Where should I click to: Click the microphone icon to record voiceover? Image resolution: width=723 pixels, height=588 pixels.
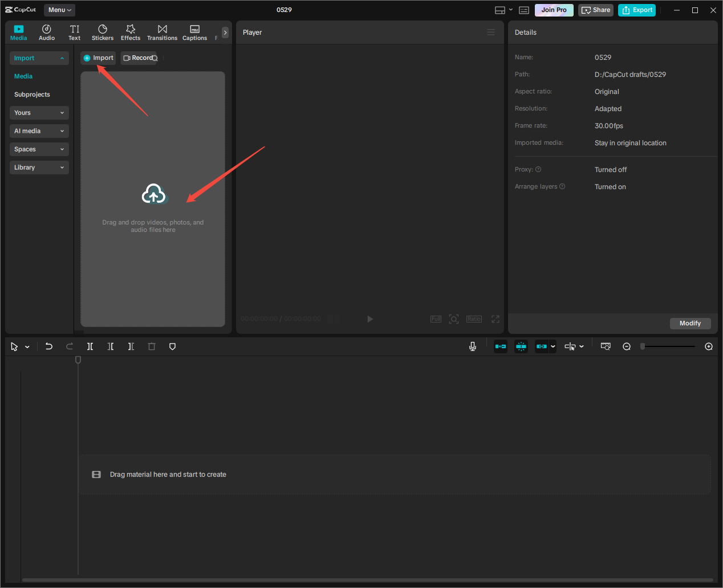[473, 346]
